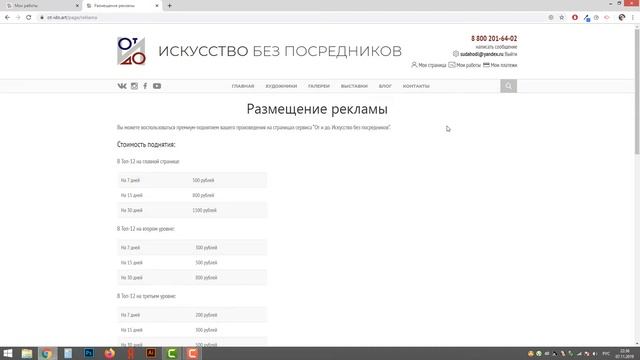Open КОНТАКТЫ in the site menu

[x=416, y=86]
